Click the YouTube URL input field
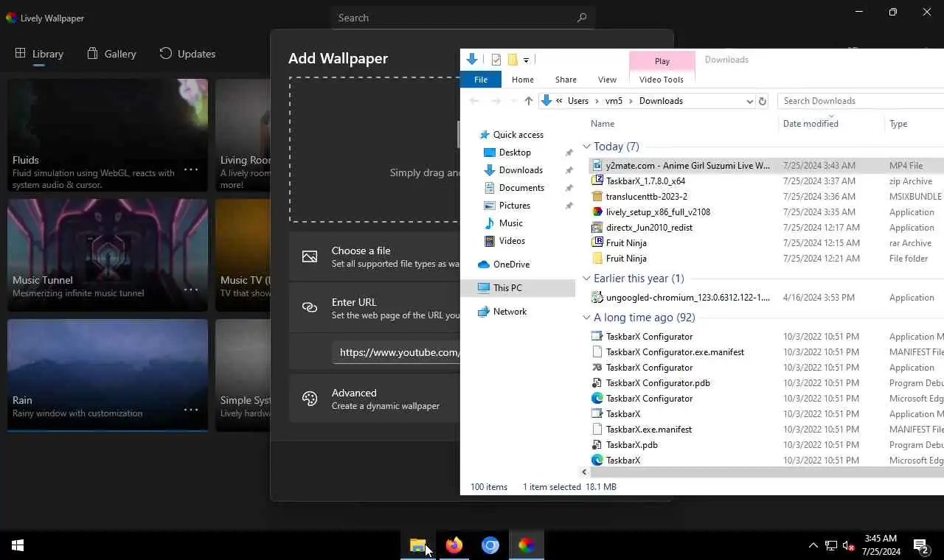This screenshot has width=944, height=560. pos(397,352)
